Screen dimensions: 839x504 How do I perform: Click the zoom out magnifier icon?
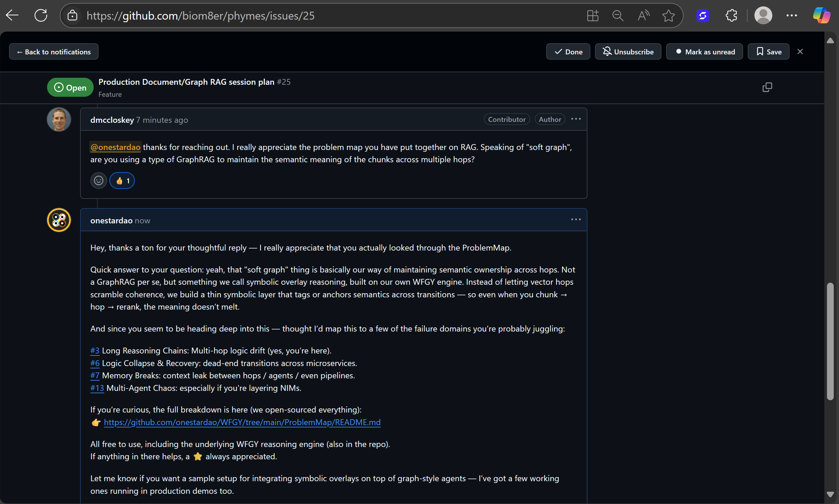[x=618, y=15]
